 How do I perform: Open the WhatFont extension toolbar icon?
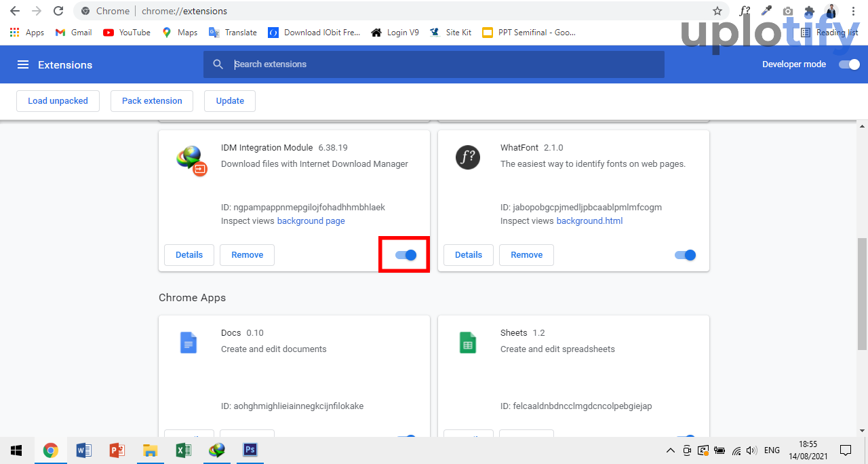745,11
